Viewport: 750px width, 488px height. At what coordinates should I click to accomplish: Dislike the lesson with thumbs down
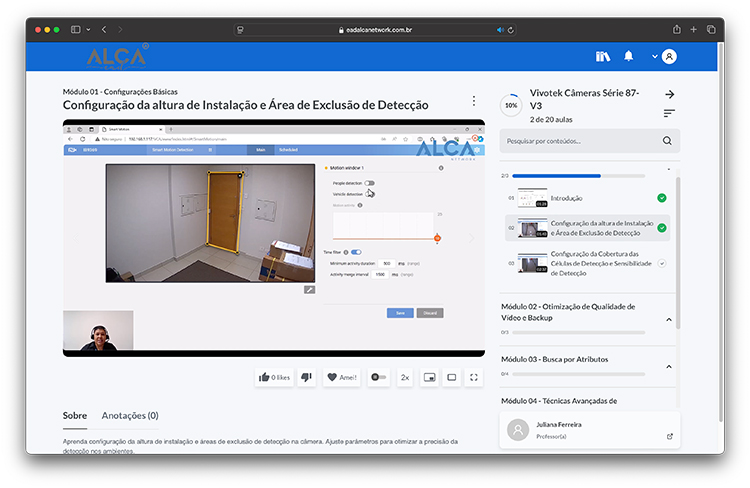click(307, 377)
